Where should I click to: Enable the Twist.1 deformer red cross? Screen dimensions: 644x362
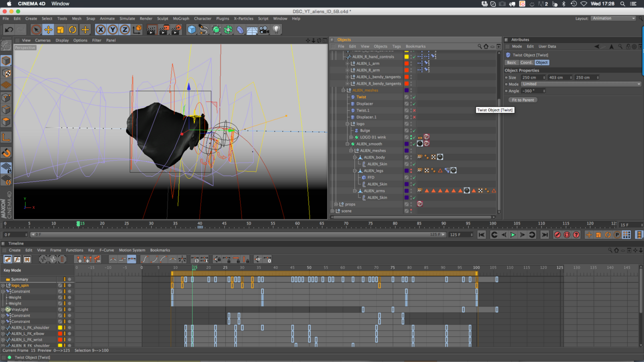coord(414,111)
